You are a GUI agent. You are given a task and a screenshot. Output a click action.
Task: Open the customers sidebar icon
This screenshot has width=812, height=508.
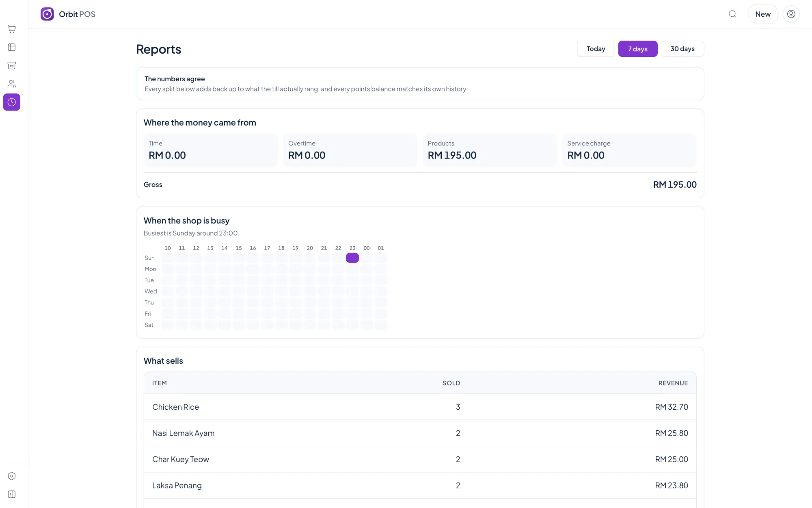coord(12,84)
